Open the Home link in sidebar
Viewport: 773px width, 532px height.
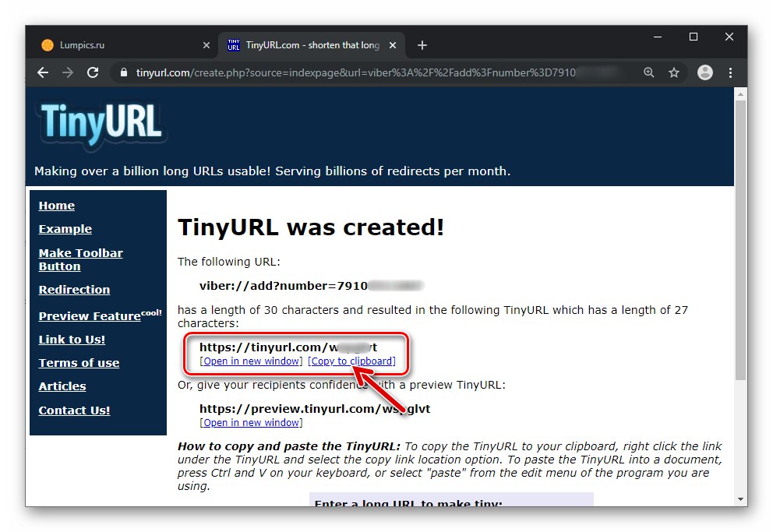tap(57, 206)
